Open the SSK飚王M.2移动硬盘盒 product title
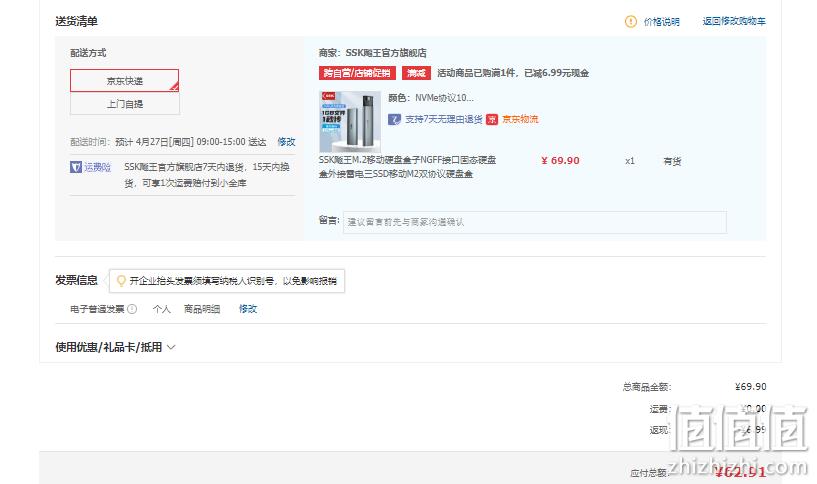817x484 pixels. point(407,167)
